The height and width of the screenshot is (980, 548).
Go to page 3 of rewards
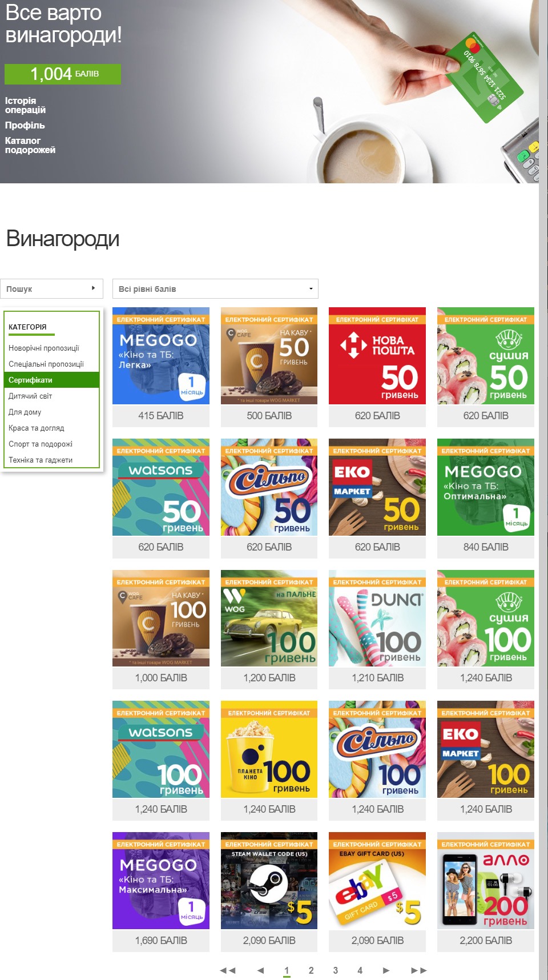point(336,970)
